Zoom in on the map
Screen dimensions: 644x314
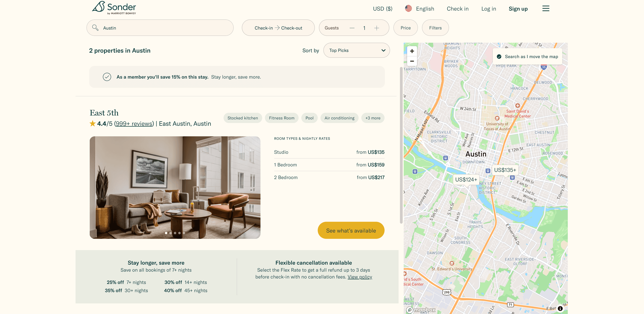pyautogui.click(x=412, y=51)
